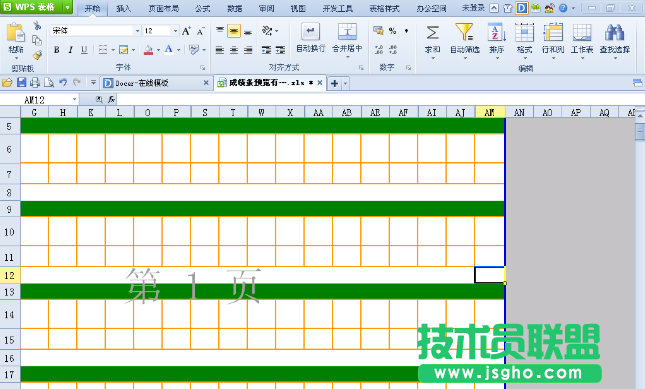Viewport: 645px width, 389px height.
Task: Toggle center text horizontally
Action: (234, 50)
